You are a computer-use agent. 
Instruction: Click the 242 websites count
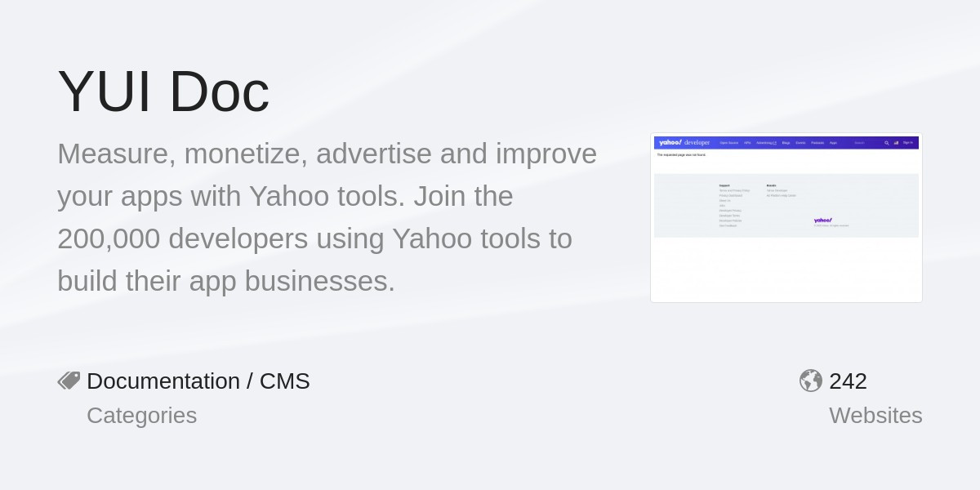click(x=848, y=381)
